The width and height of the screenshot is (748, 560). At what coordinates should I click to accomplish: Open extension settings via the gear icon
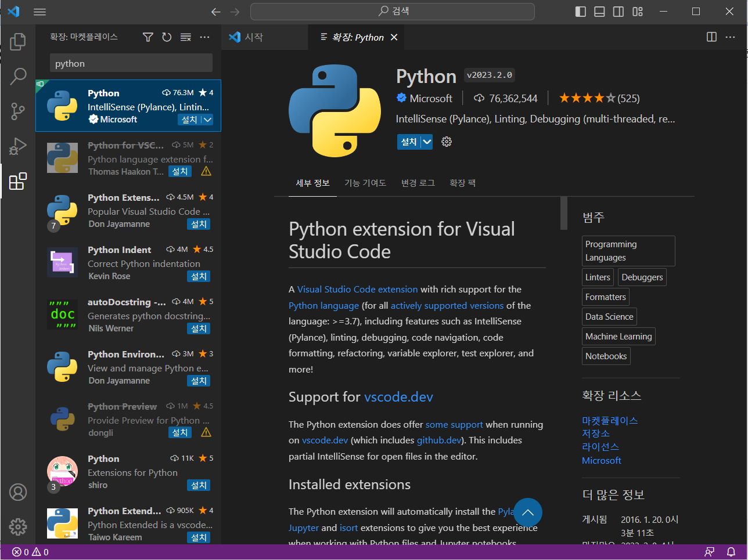click(x=447, y=142)
